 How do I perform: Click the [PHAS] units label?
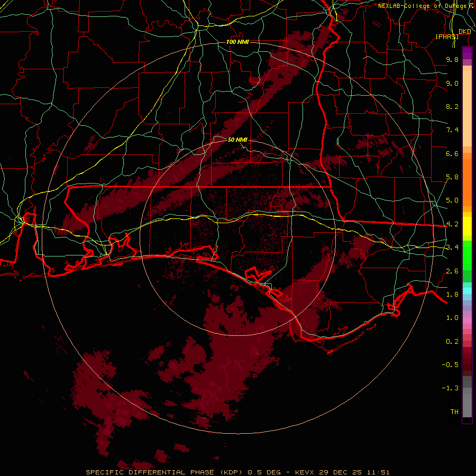[447, 36]
